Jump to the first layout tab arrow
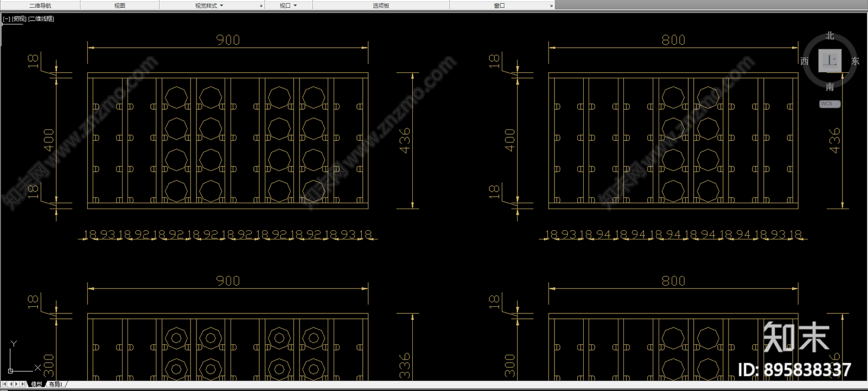 pyautogui.click(x=5, y=384)
